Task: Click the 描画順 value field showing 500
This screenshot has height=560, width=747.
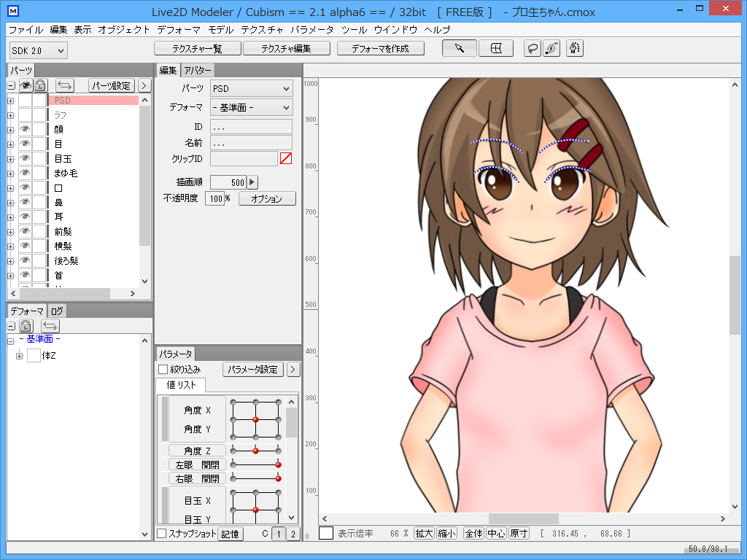Action: (228, 182)
